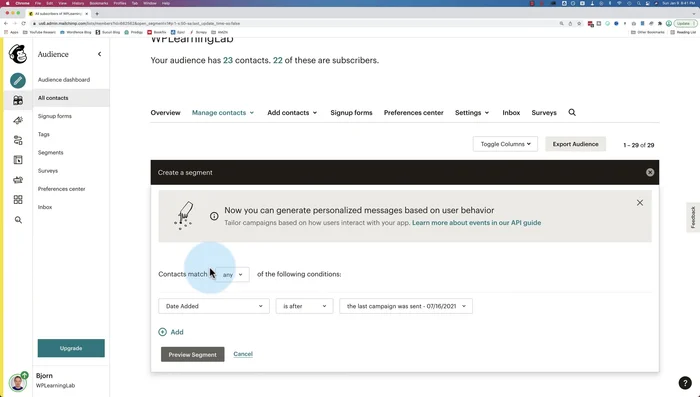Open the any/all match dropdown
Viewport: 700px width, 397px height.
232,275
